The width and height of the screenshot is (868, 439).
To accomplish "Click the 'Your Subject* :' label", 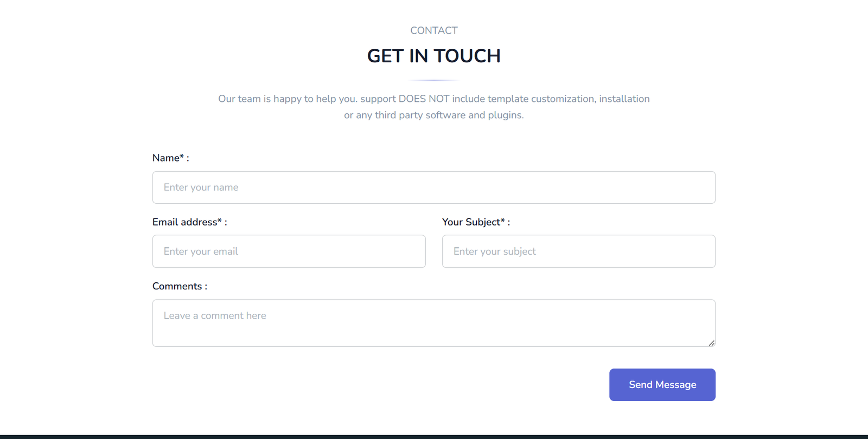I will tap(476, 222).
